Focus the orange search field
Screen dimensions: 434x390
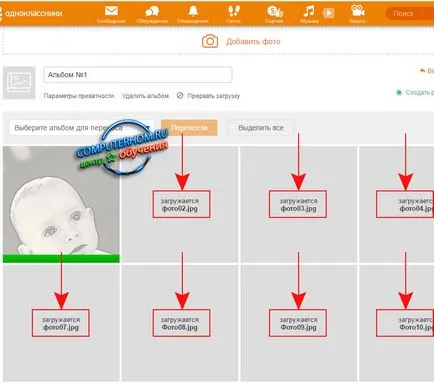click(x=410, y=14)
